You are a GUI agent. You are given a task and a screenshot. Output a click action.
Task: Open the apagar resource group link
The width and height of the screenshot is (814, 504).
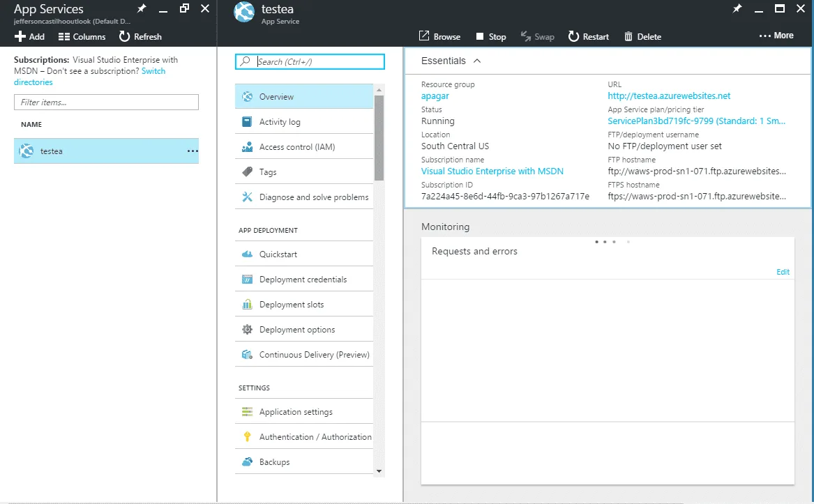click(435, 96)
